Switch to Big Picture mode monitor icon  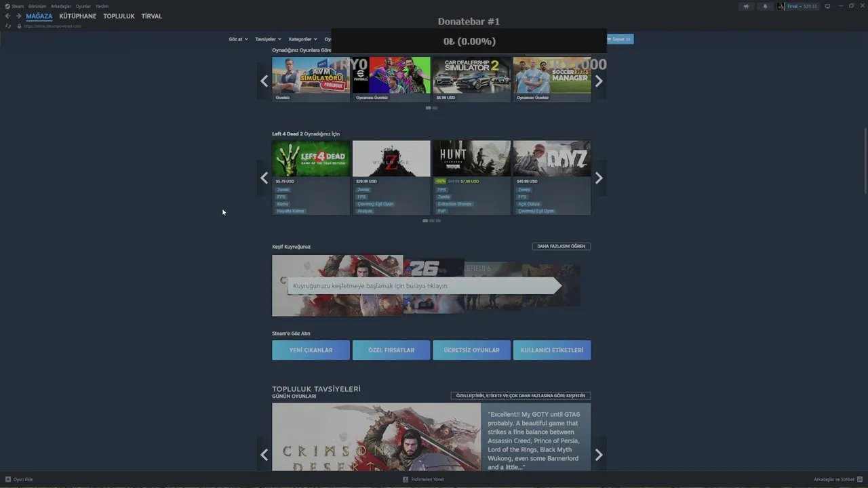pyautogui.click(x=827, y=6)
